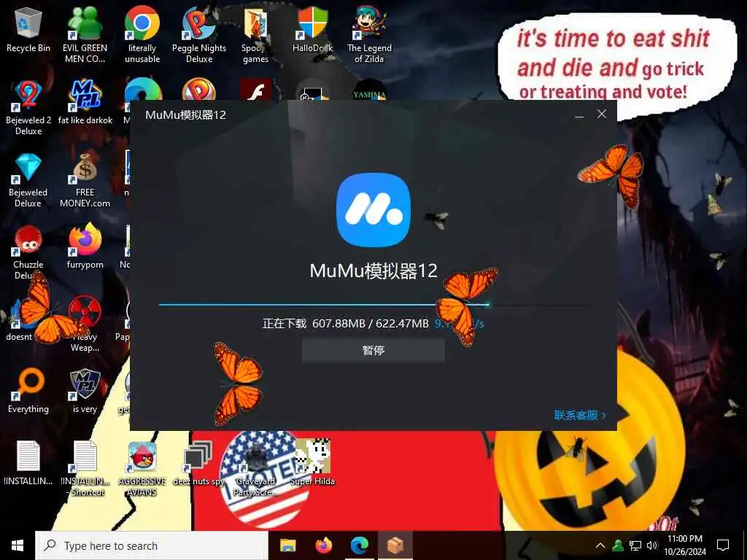Click the green user tray icon
Viewport: 747px width, 560px height.
click(x=618, y=545)
